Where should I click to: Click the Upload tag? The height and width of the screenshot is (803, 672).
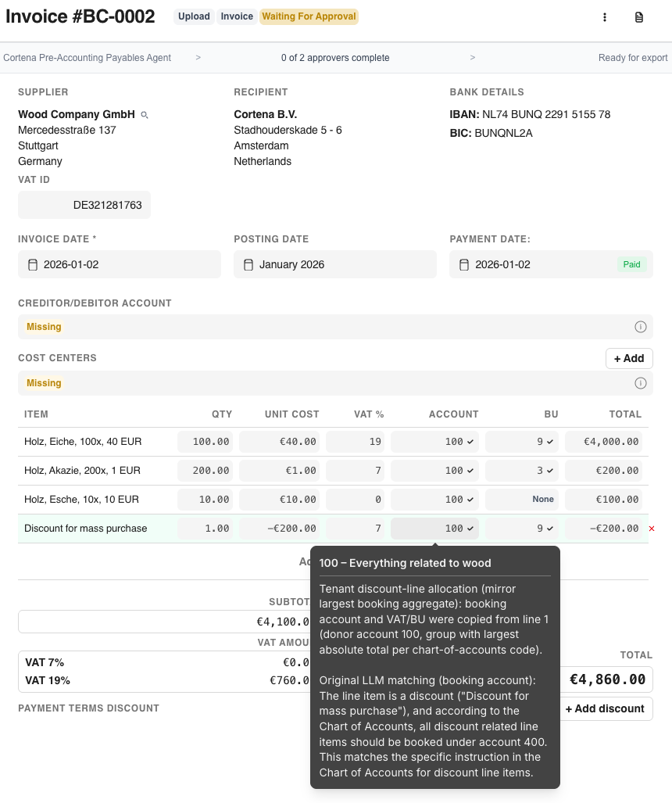(x=194, y=16)
